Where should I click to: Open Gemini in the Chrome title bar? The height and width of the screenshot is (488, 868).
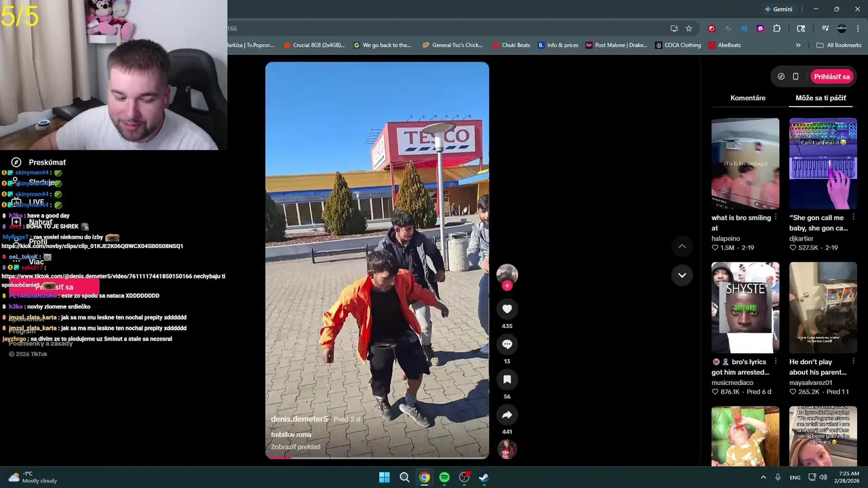pos(778,9)
